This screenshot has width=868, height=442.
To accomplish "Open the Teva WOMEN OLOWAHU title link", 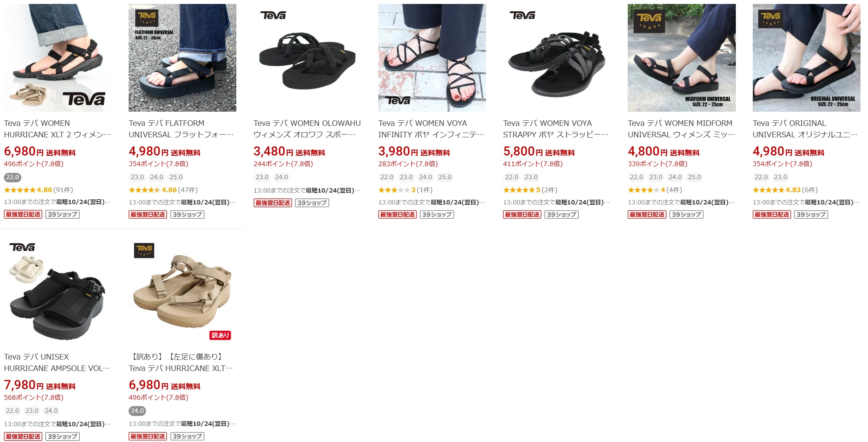I will pyautogui.click(x=307, y=129).
